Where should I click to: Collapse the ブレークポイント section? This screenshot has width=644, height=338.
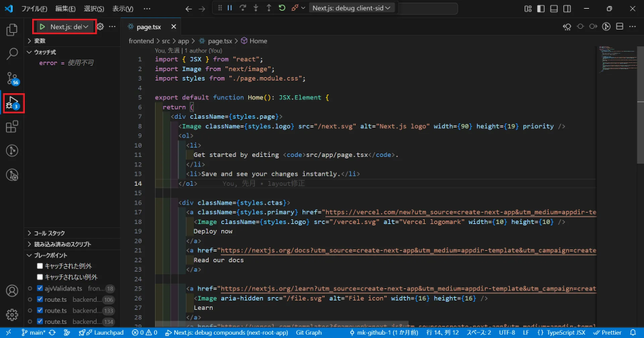[x=72, y=256]
